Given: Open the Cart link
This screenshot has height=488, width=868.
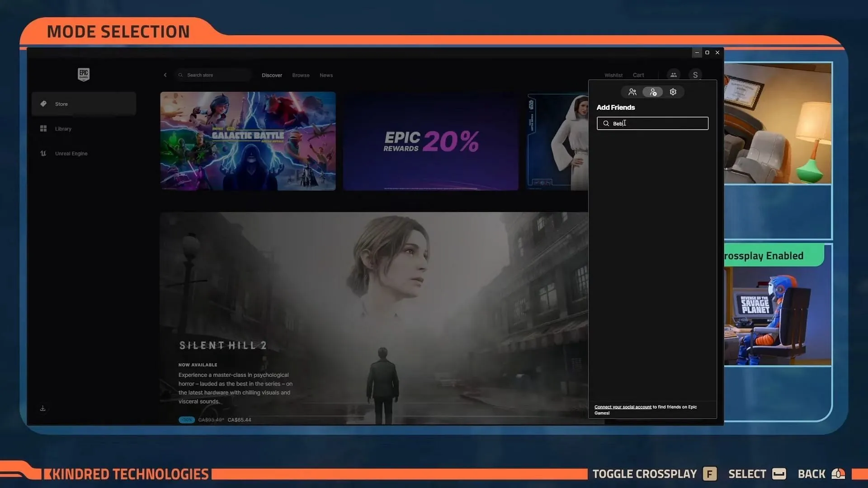Looking at the screenshot, I should (638, 75).
